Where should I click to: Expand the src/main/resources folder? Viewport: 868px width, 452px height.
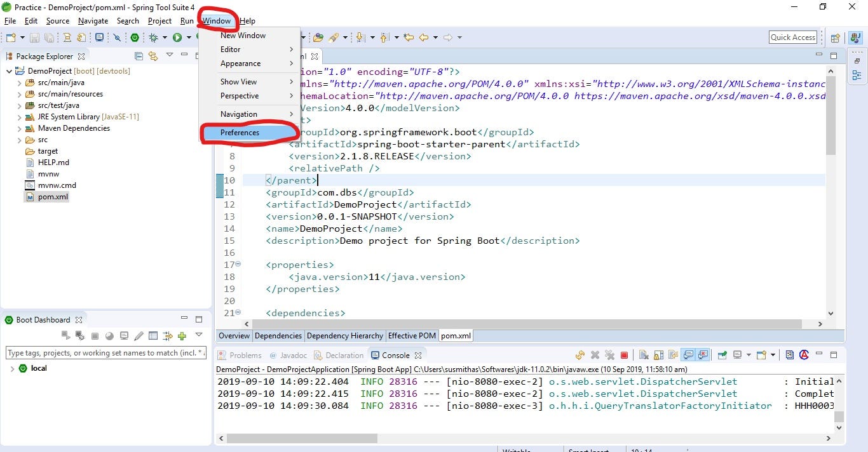pyautogui.click(x=19, y=94)
